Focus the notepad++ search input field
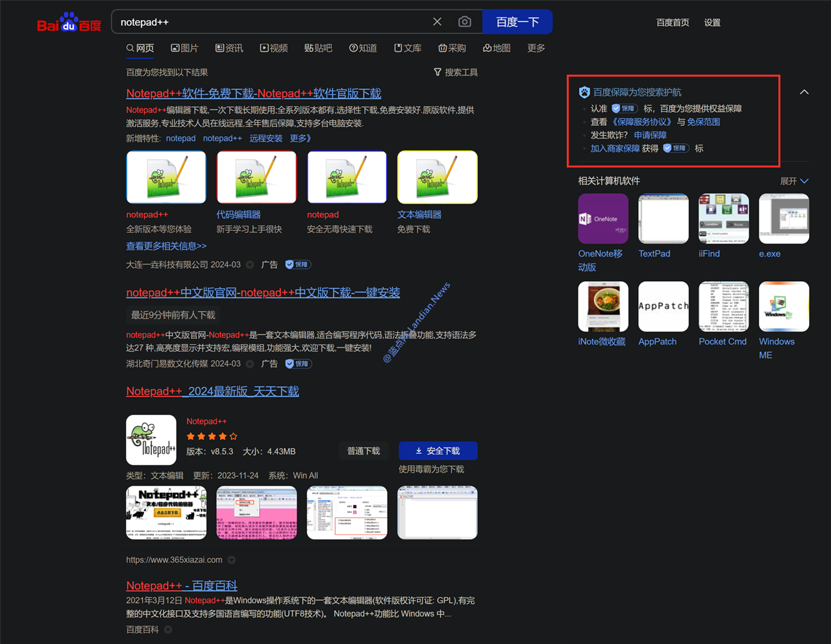This screenshot has height=644, width=831. click(x=273, y=21)
